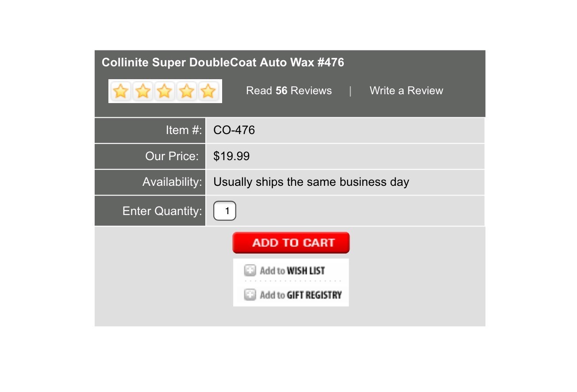Select the third rating star
Screen dimensions: 577x392
pos(165,91)
